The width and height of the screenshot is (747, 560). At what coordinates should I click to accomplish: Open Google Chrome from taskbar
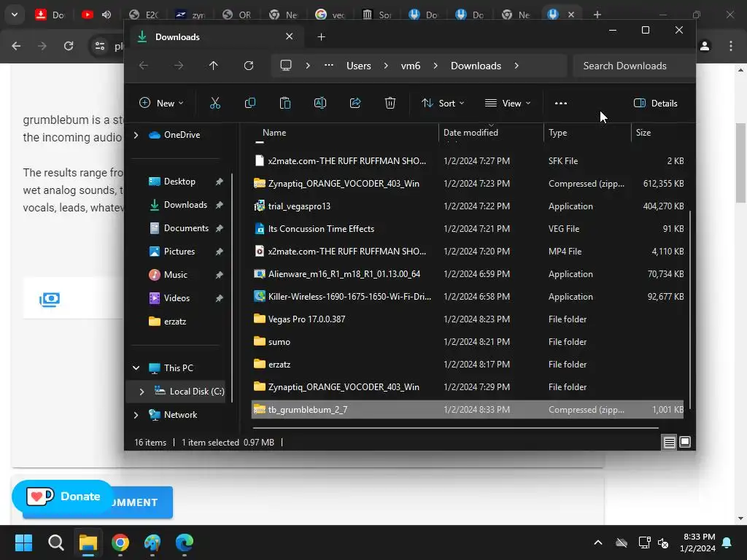[120, 542]
